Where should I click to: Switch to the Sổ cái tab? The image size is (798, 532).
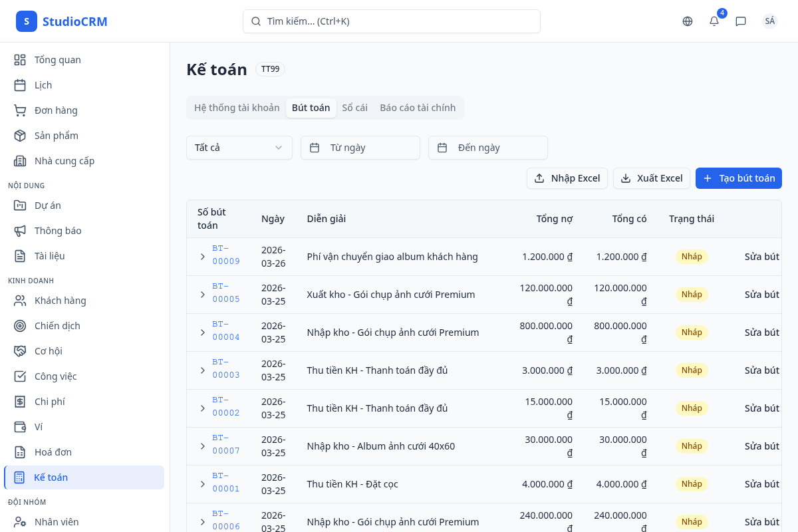354,108
